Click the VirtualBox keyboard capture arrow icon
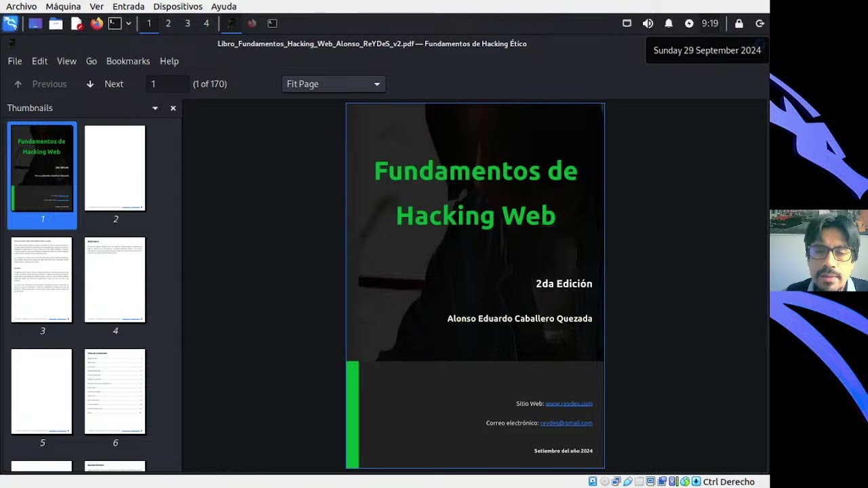 pos(696,481)
